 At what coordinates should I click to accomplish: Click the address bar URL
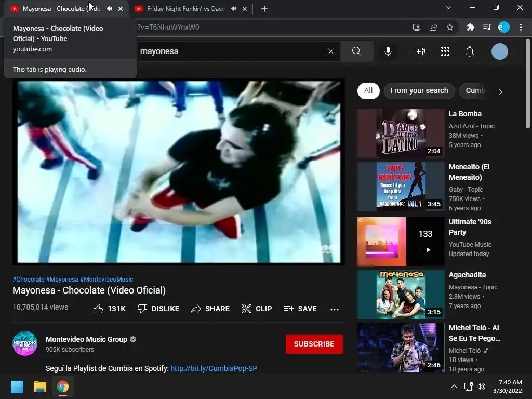[168, 27]
